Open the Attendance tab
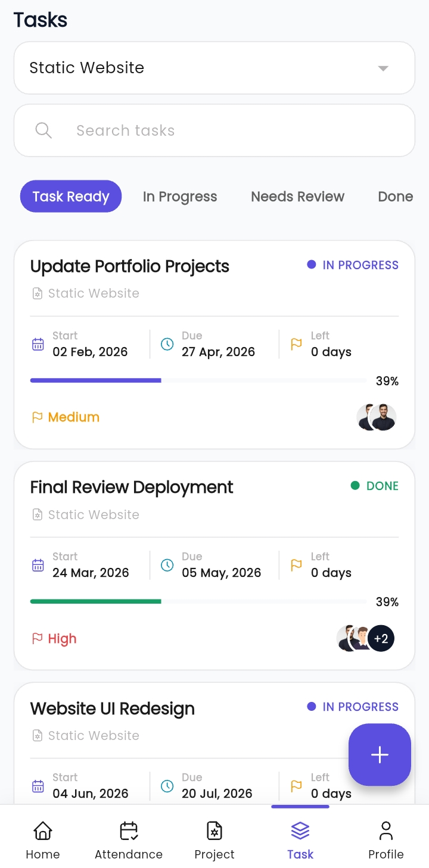 (x=129, y=840)
